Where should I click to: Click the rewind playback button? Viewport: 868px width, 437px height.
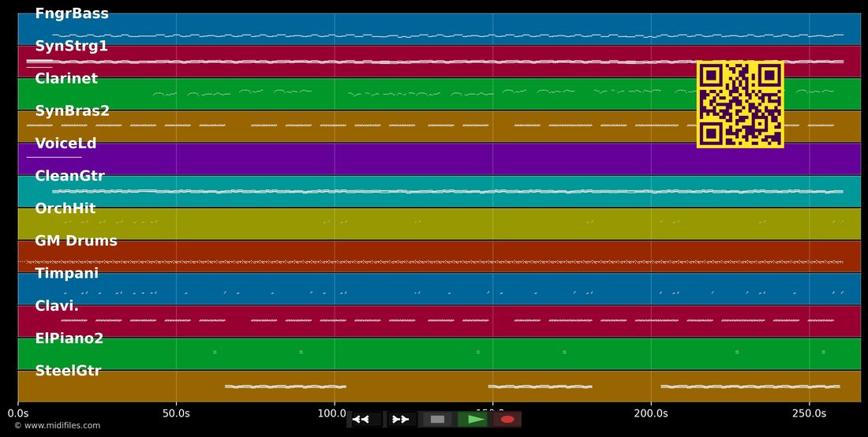click(365, 420)
